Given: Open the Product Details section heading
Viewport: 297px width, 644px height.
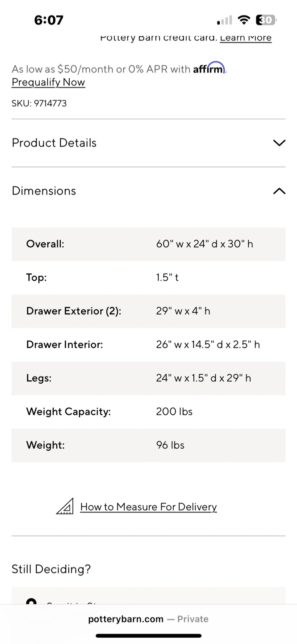Looking at the screenshot, I should tap(54, 143).
